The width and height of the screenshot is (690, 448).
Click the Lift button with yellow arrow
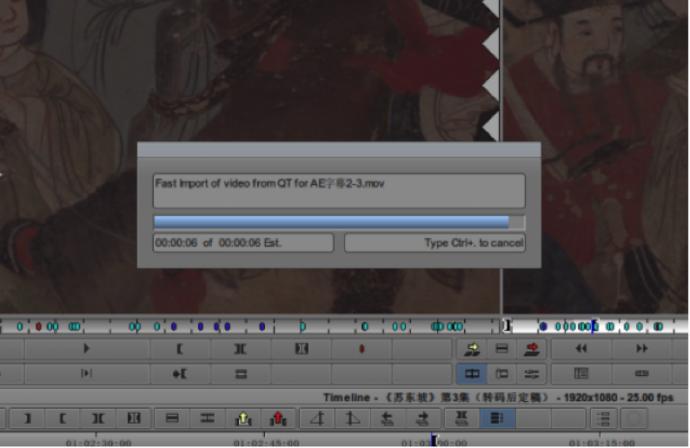point(243,418)
